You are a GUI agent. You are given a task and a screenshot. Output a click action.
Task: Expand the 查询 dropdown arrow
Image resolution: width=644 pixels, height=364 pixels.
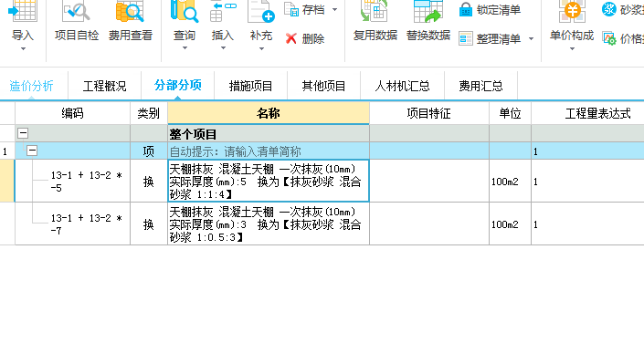[185, 48]
